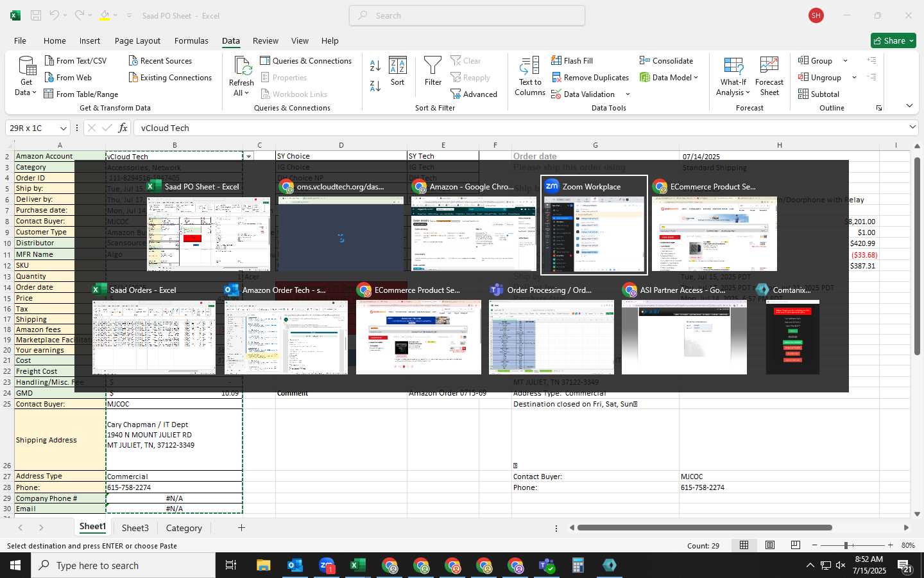Expand Group dropdown arrow

point(845,61)
